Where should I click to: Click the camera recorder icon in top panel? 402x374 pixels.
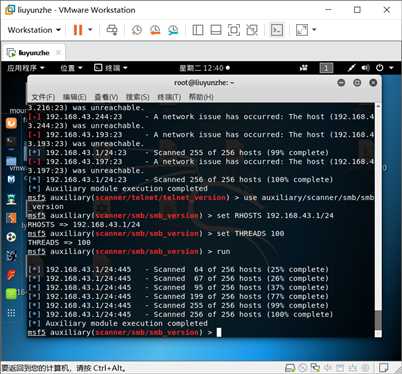303,68
